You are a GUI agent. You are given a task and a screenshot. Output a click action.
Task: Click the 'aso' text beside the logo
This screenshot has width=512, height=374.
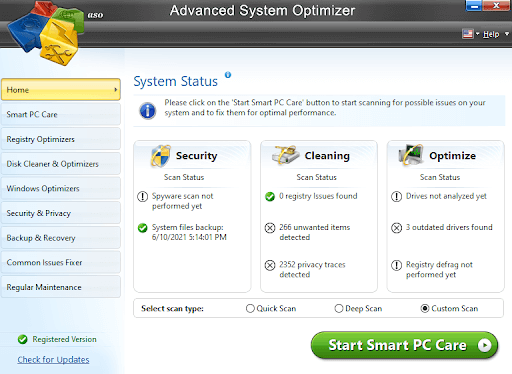(x=95, y=15)
